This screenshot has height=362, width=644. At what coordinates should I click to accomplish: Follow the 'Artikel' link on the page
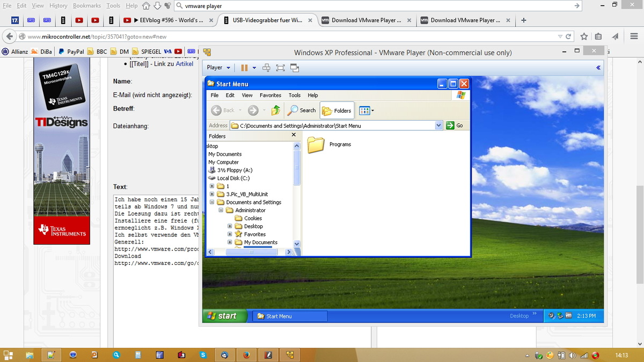(184, 64)
